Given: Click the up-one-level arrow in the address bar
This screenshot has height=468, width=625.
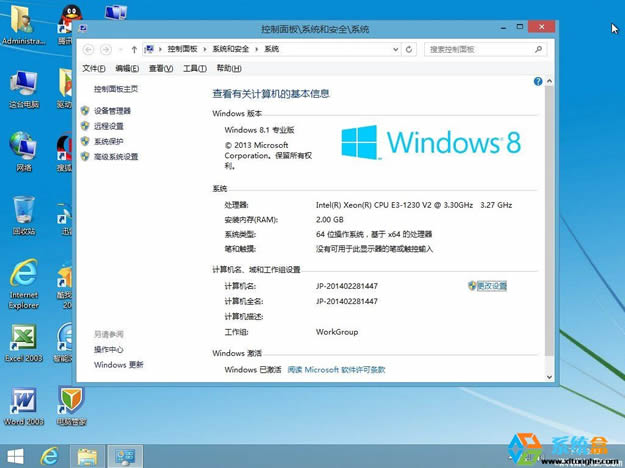Looking at the screenshot, I should [134, 49].
